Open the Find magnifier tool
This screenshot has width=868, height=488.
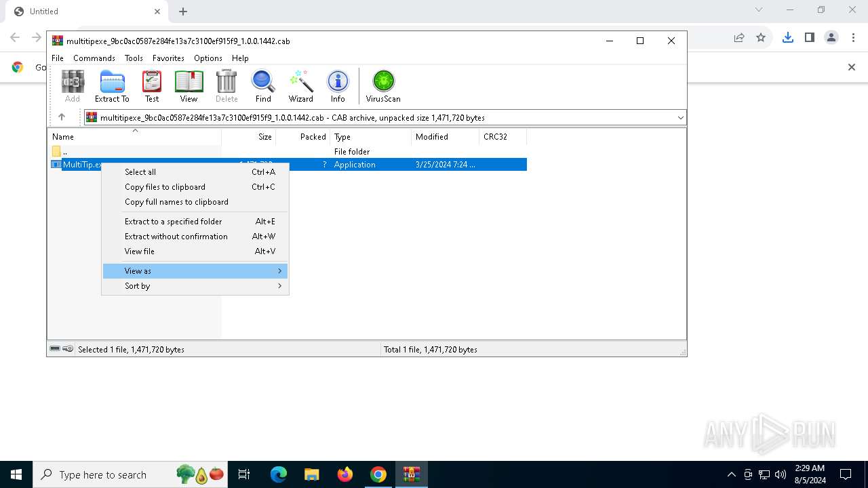[263, 86]
